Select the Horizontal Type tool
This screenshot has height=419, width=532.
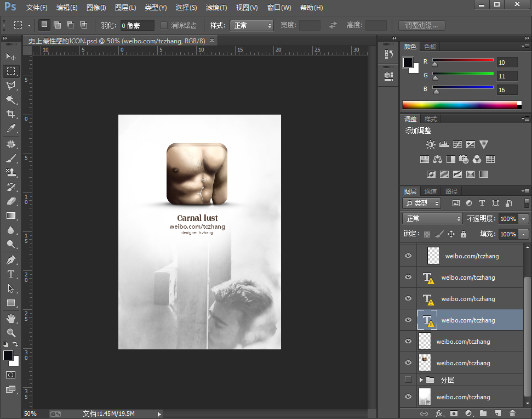coord(10,274)
